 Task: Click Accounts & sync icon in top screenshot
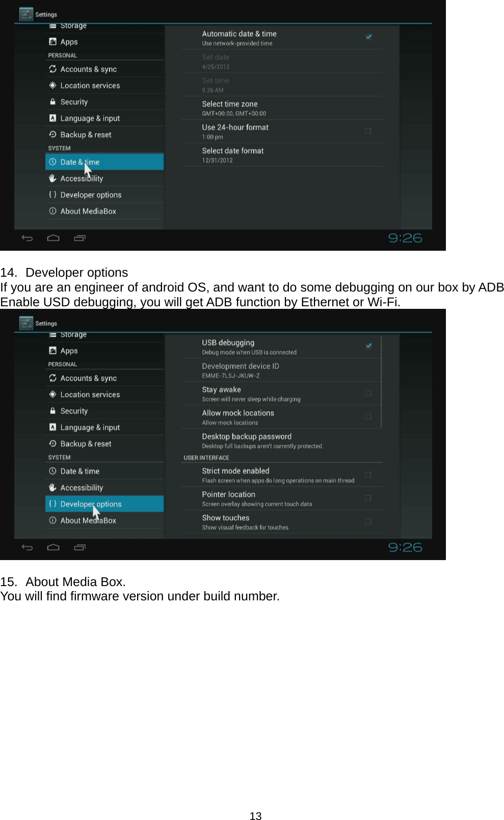[x=52, y=69]
